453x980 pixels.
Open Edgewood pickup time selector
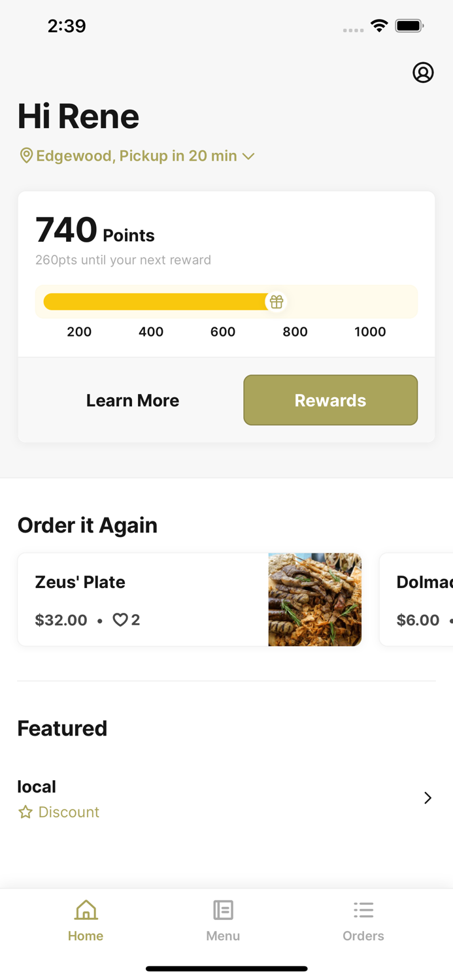point(136,155)
